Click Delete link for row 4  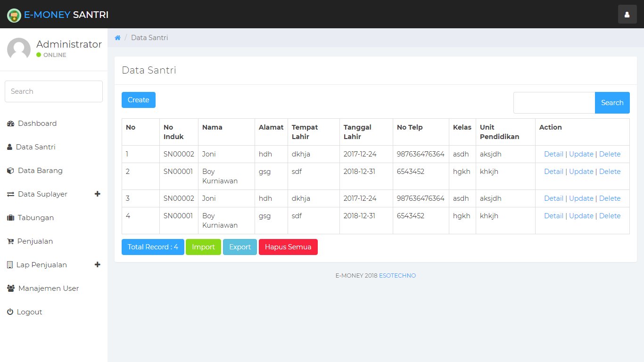point(610,216)
